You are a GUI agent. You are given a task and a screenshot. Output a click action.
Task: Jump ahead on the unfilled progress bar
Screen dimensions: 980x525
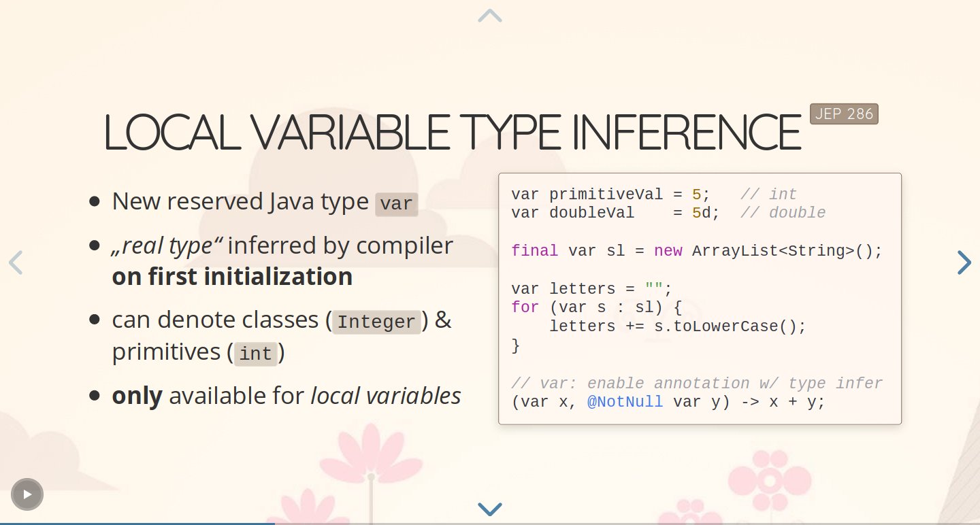(627, 523)
